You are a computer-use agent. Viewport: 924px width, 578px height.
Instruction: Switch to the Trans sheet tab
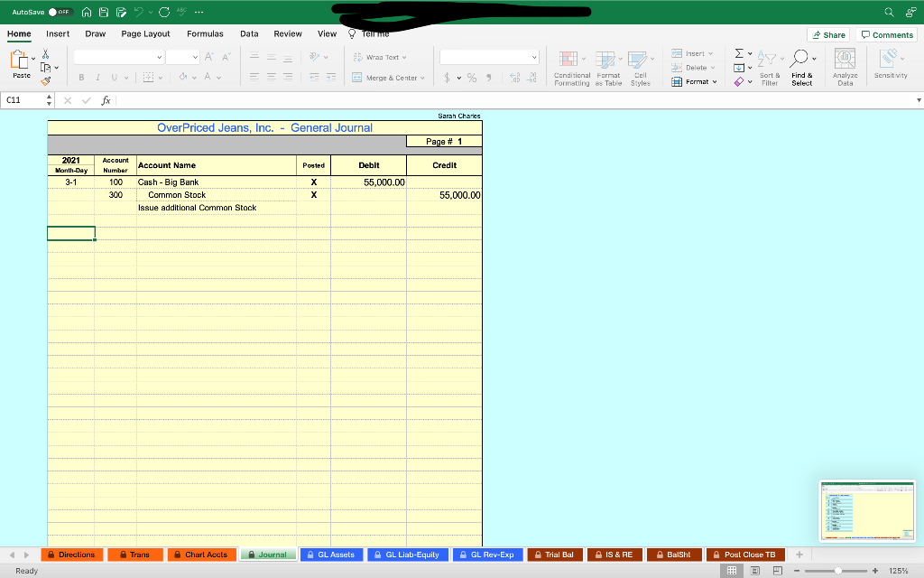tap(134, 554)
